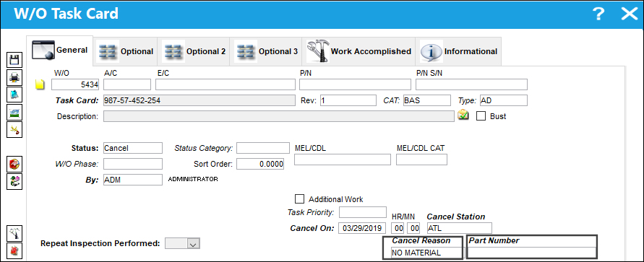Click the MEL/CDL field
Viewport: 644px width, 262px height.
pyautogui.click(x=343, y=160)
